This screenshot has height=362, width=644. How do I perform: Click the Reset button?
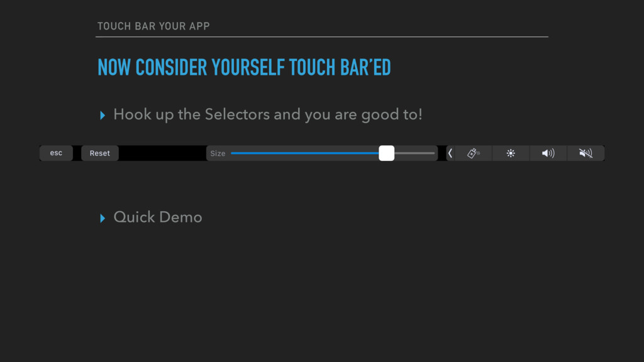100,153
